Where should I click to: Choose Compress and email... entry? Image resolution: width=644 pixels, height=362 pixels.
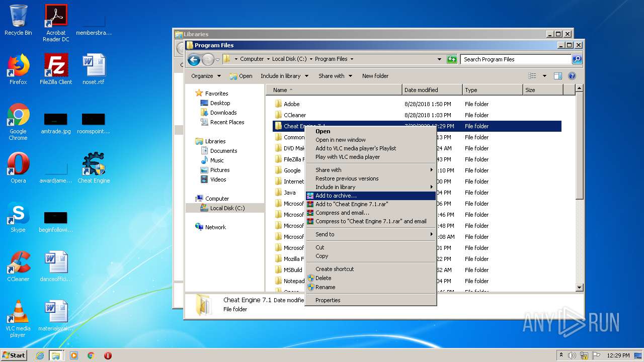tap(370, 213)
